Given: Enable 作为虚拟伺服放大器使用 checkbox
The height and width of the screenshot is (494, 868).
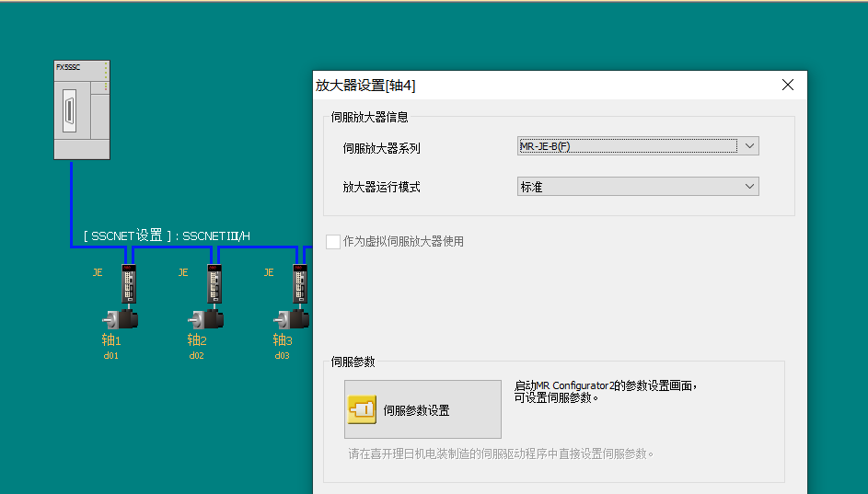Looking at the screenshot, I should pos(333,242).
